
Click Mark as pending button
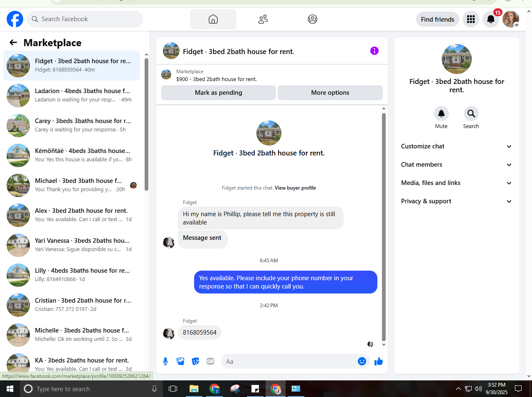[x=219, y=93]
